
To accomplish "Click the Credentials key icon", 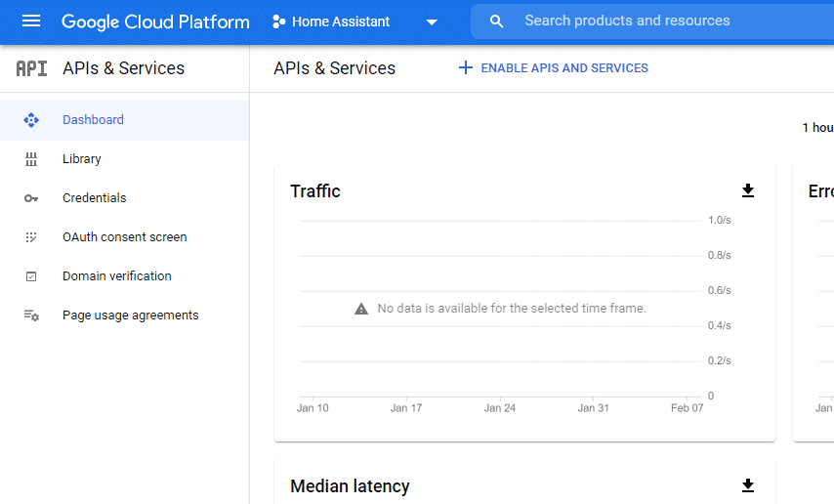I will point(31,198).
